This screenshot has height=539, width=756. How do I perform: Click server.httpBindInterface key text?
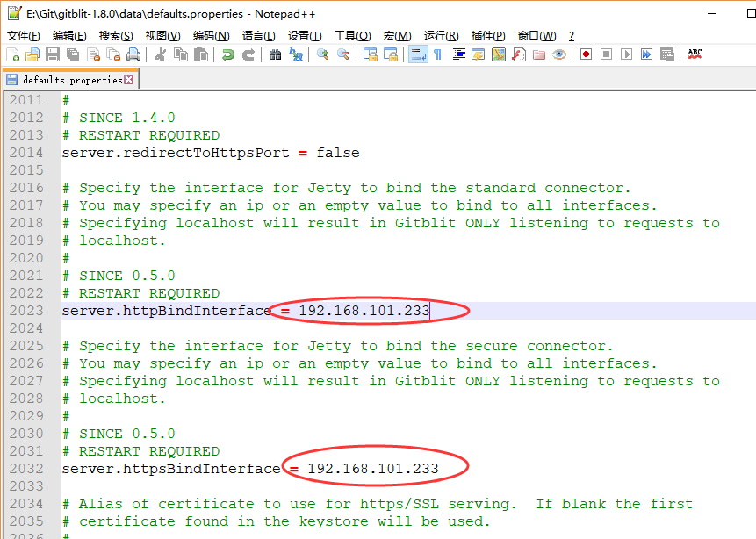(166, 311)
